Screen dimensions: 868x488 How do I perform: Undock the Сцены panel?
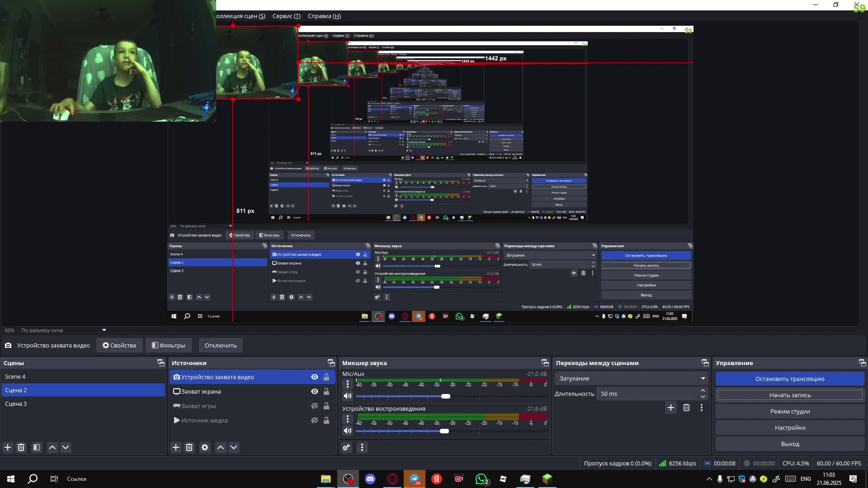160,363
